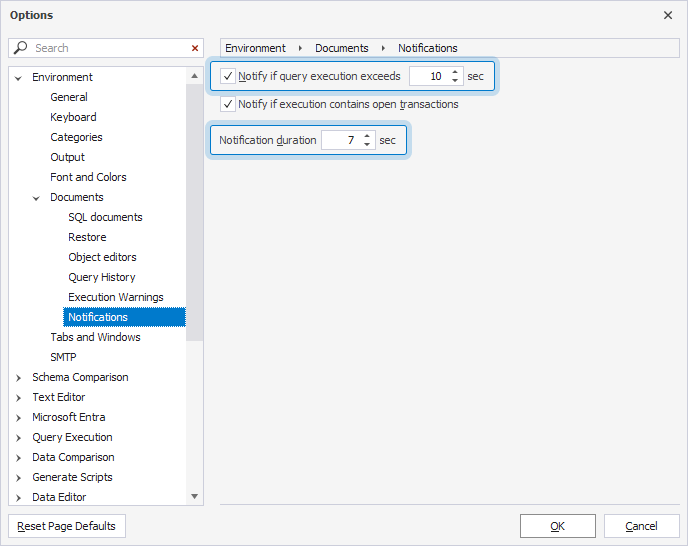The image size is (688, 546).
Task: Select Microsoft Entra label in tree
Action: coord(69,417)
